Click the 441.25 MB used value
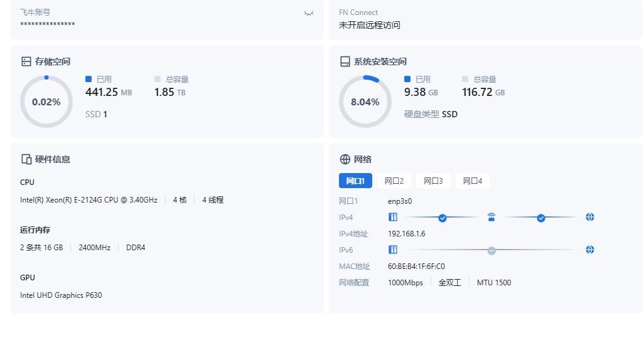This screenshot has height=338, width=644. (x=109, y=92)
